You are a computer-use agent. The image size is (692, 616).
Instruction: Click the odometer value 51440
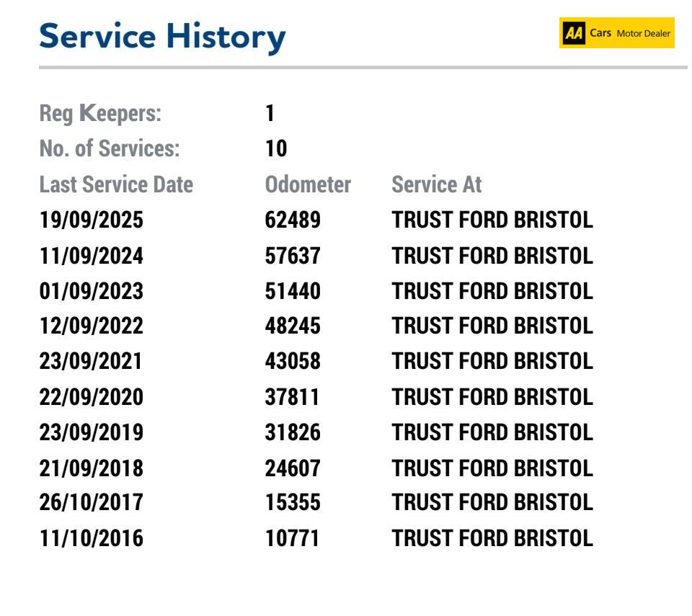[292, 291]
